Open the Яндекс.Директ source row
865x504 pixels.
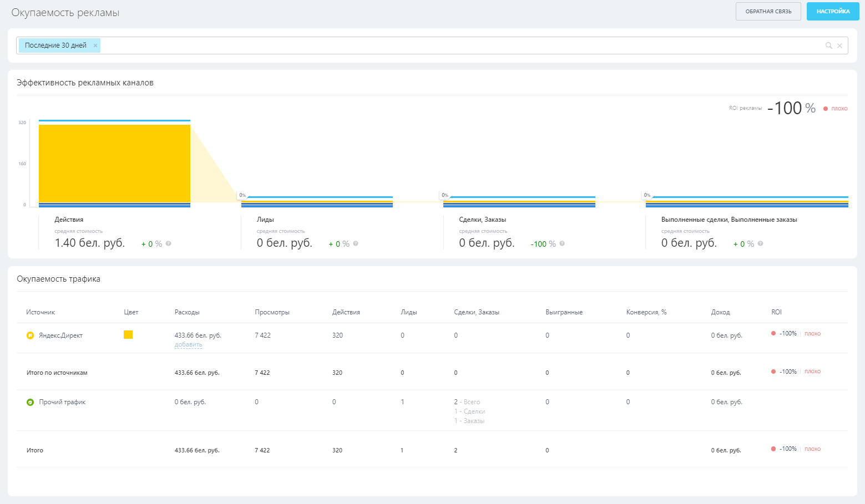pyautogui.click(x=60, y=335)
